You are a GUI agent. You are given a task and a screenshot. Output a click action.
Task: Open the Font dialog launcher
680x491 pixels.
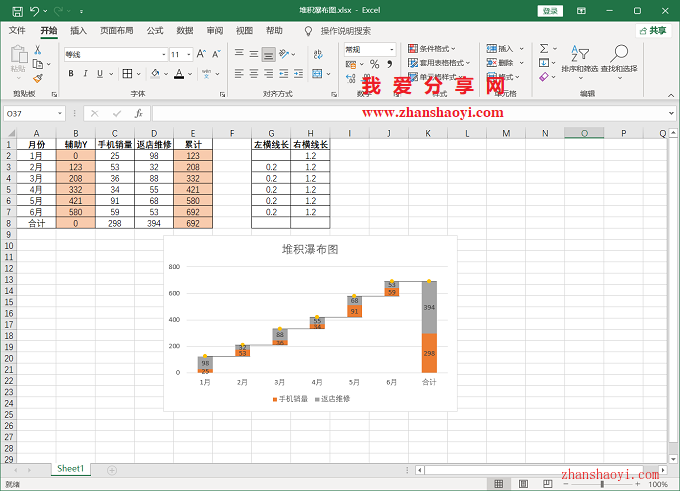pyautogui.click(x=222, y=94)
